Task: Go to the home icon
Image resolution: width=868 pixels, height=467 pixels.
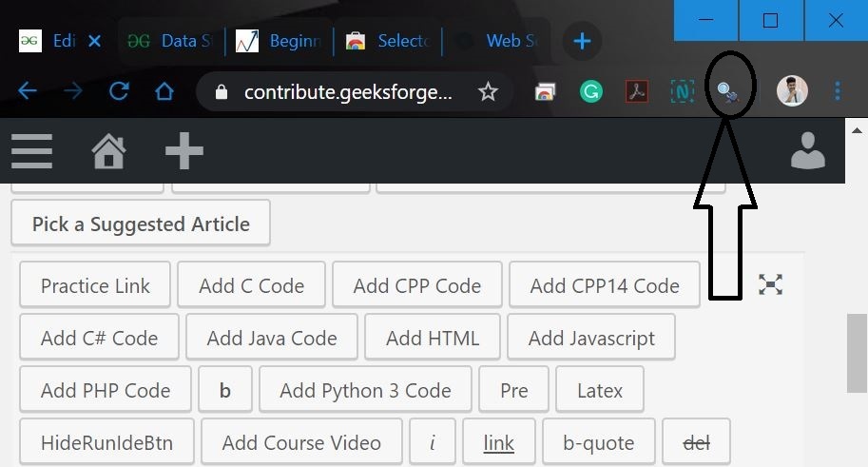Action: (x=109, y=151)
